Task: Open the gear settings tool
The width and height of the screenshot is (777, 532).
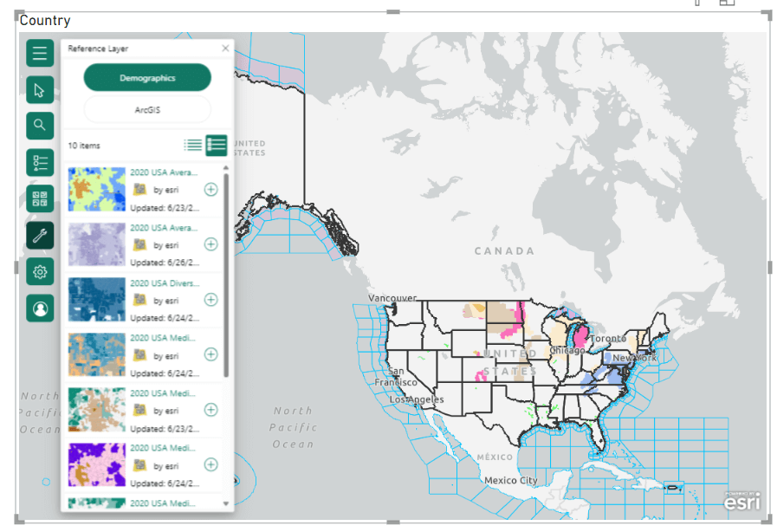Action: click(40, 272)
